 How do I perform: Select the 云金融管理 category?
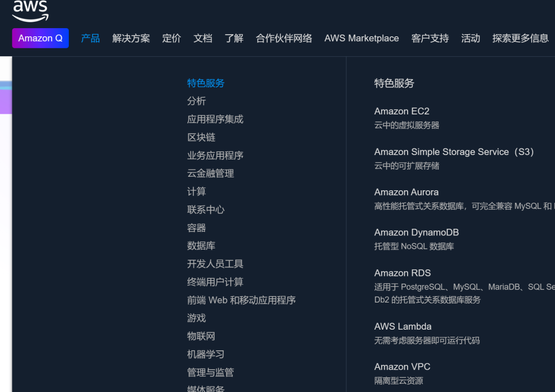click(x=211, y=173)
